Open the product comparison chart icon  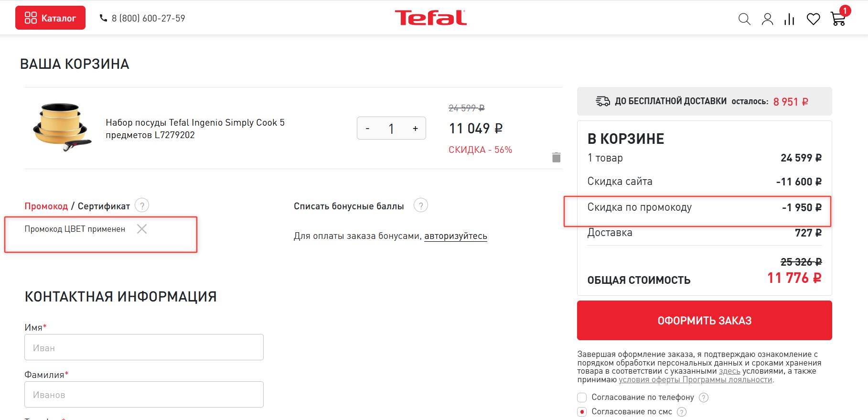coord(789,19)
